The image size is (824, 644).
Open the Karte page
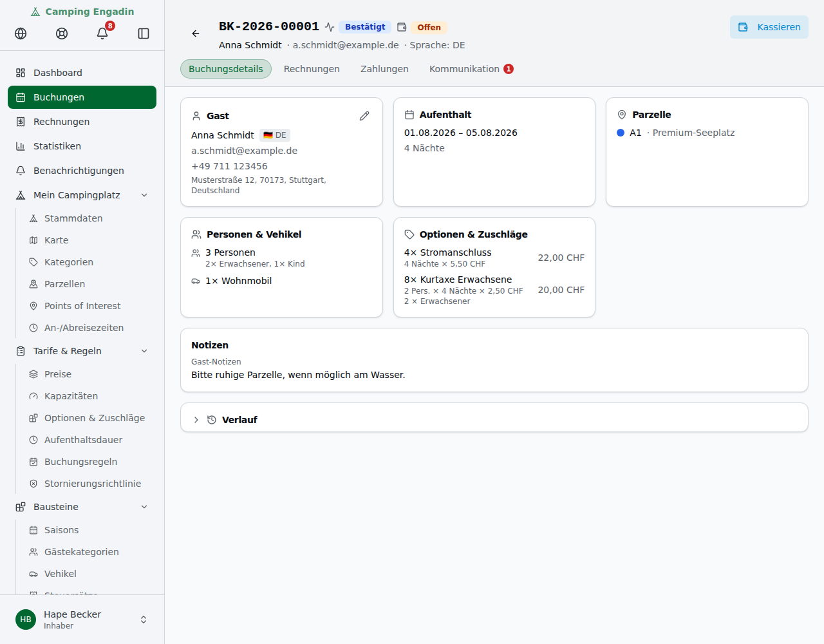tap(89, 240)
